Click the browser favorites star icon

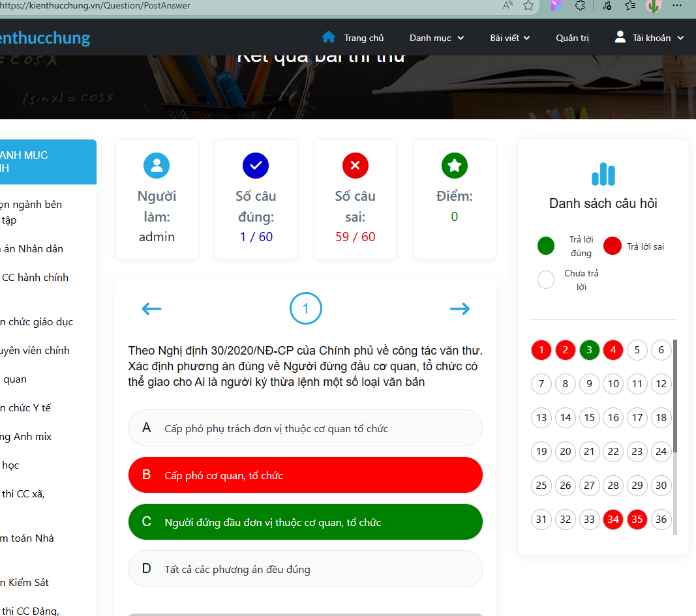pos(528,6)
